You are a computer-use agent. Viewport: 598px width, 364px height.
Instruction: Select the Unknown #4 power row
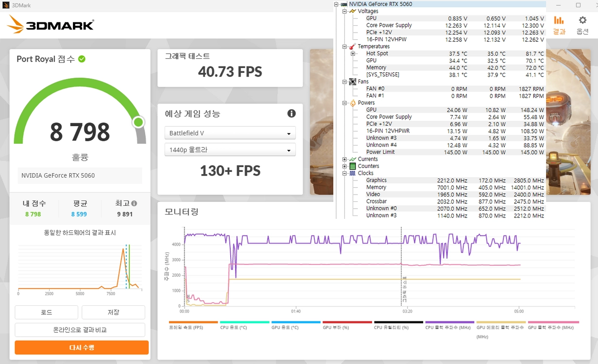tap(455, 145)
